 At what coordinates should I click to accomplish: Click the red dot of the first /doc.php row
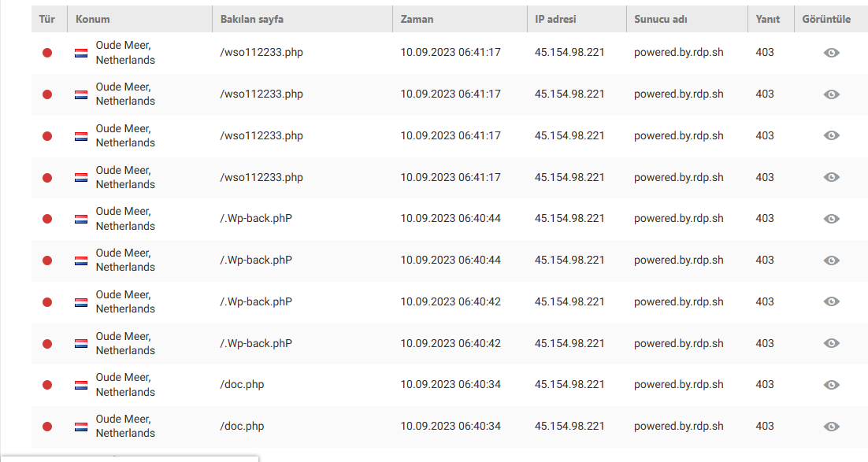(47, 385)
